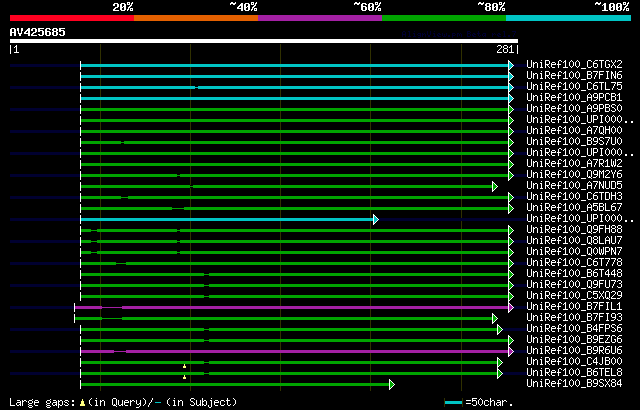
Task: Click the arrowhead ending the B4FPS6 alignment bar
Action: tap(499, 329)
